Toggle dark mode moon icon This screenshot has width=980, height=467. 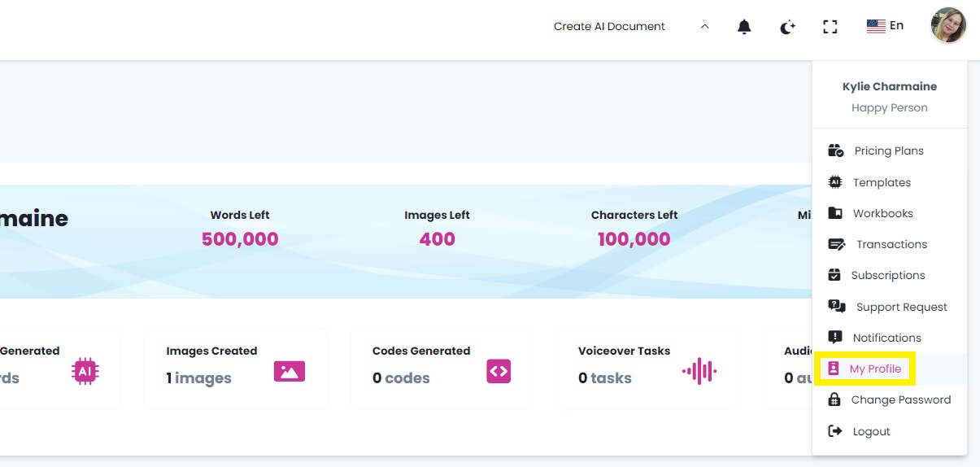coord(787,27)
